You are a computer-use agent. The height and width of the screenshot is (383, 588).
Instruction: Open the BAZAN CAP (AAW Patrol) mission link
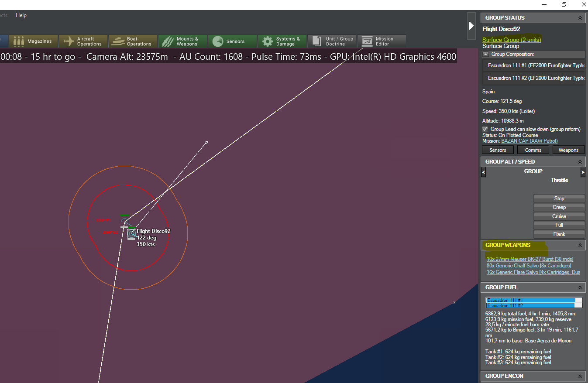529,141
